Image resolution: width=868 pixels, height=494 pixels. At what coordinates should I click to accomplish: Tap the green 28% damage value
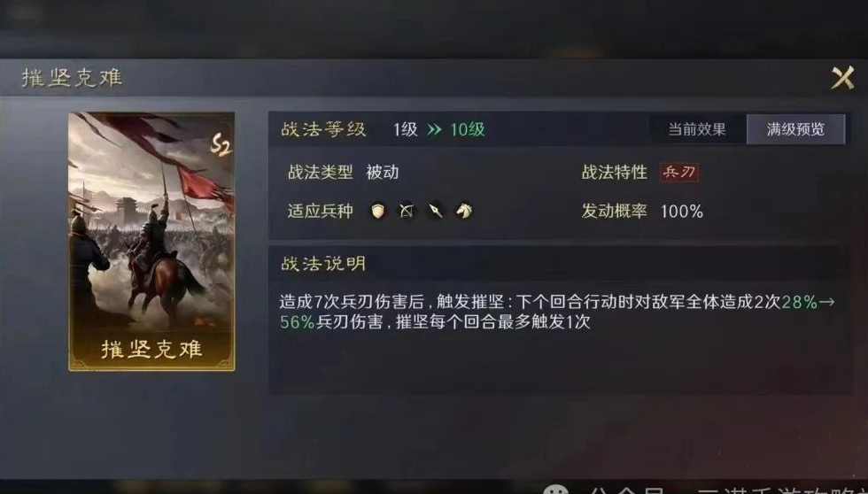(799, 302)
